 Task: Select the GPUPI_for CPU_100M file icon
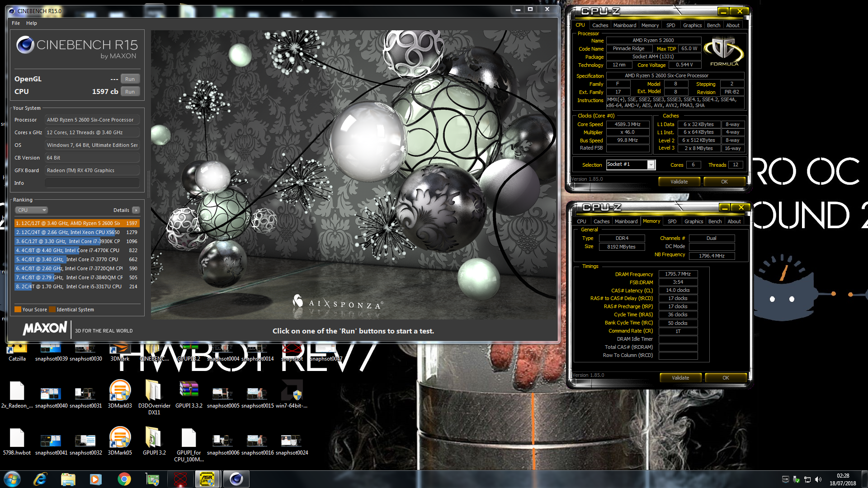click(x=189, y=445)
